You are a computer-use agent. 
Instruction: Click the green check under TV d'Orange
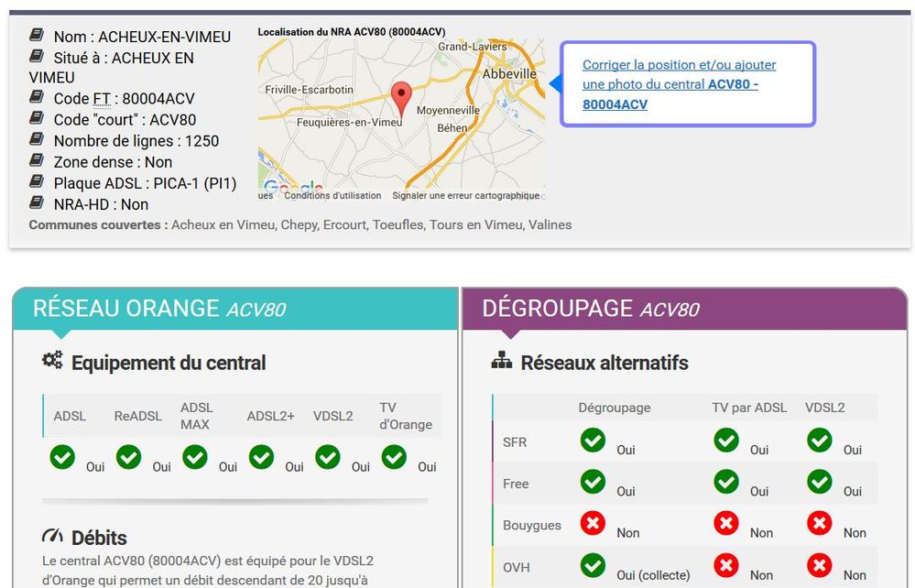(x=394, y=457)
